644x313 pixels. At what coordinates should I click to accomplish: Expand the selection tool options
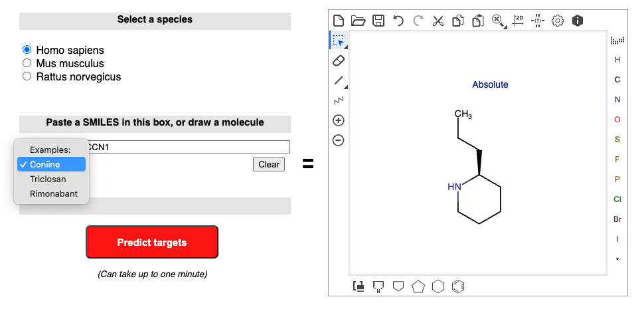point(345,47)
